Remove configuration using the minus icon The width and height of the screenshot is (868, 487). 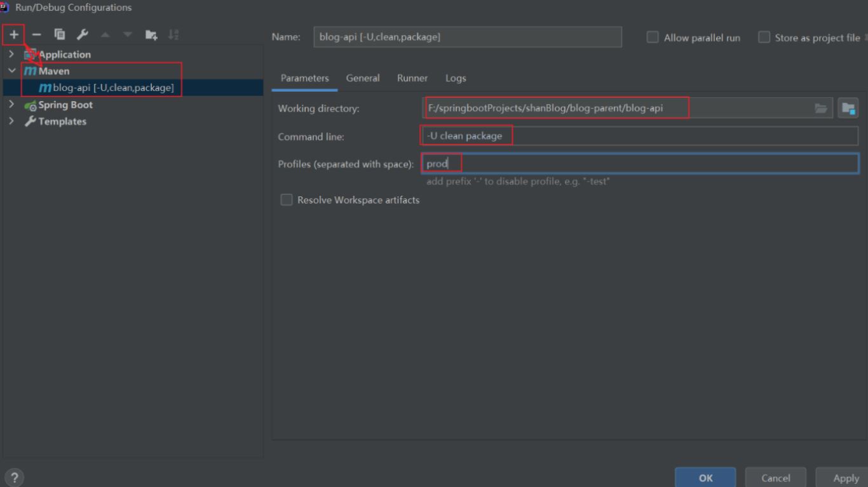coord(36,35)
